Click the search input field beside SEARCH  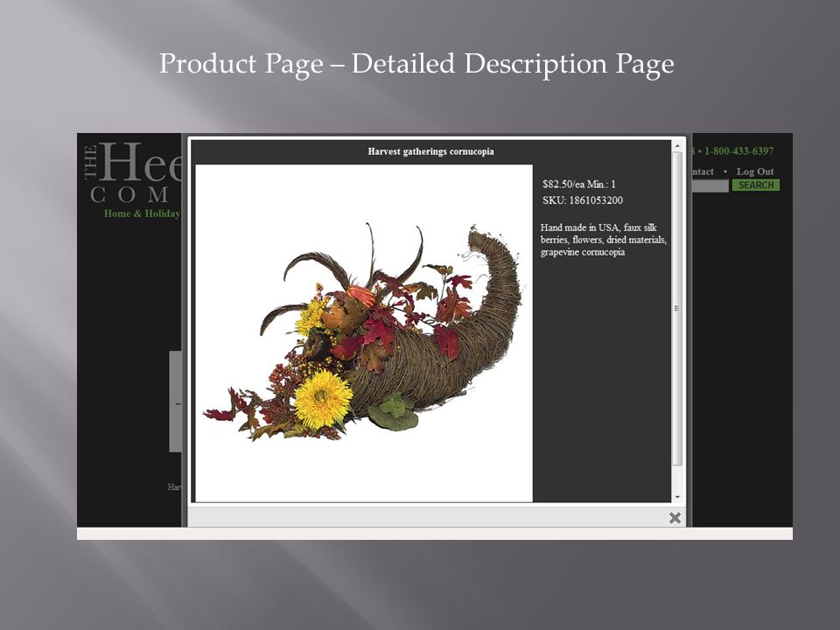710,185
